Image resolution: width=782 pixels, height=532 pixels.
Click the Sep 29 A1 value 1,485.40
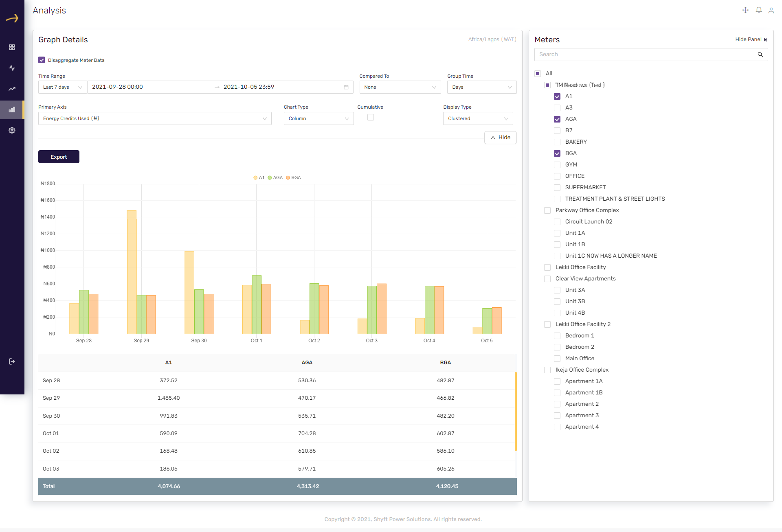point(169,398)
